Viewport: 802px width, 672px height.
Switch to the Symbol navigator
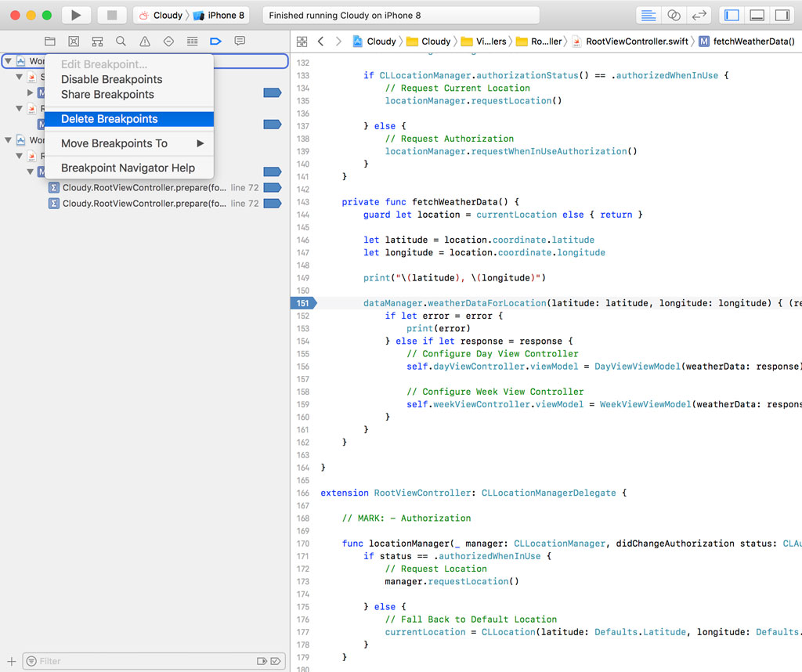96,41
